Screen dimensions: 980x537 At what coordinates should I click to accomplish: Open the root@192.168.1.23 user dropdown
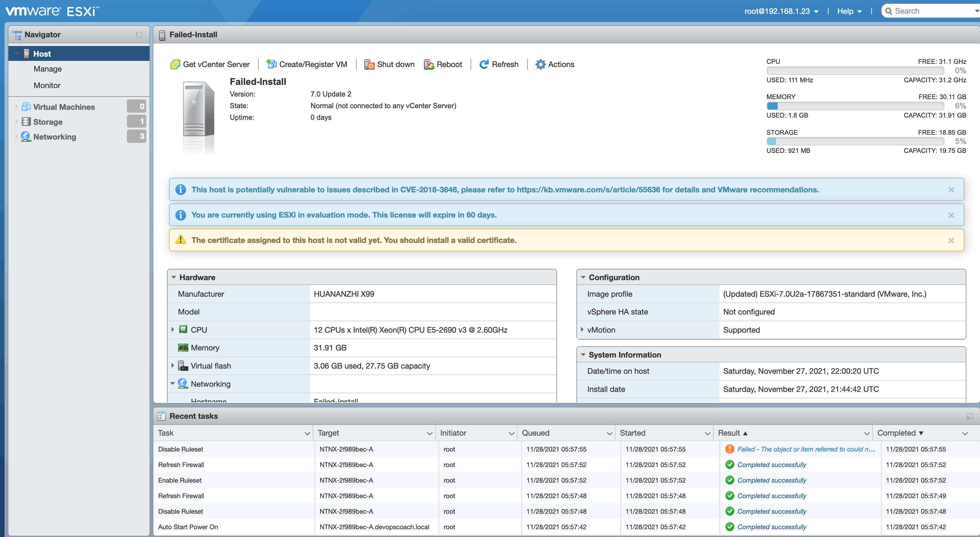point(781,11)
